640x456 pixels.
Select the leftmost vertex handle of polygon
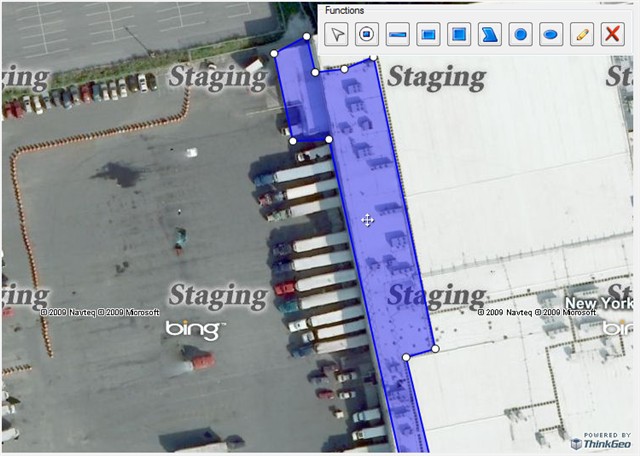(274, 53)
